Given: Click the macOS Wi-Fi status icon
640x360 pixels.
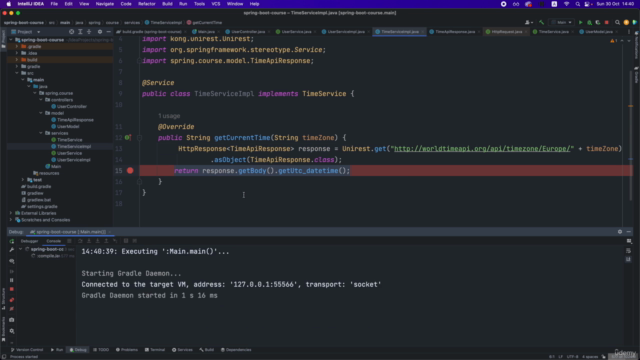Looking at the screenshot, I should coord(567,4).
